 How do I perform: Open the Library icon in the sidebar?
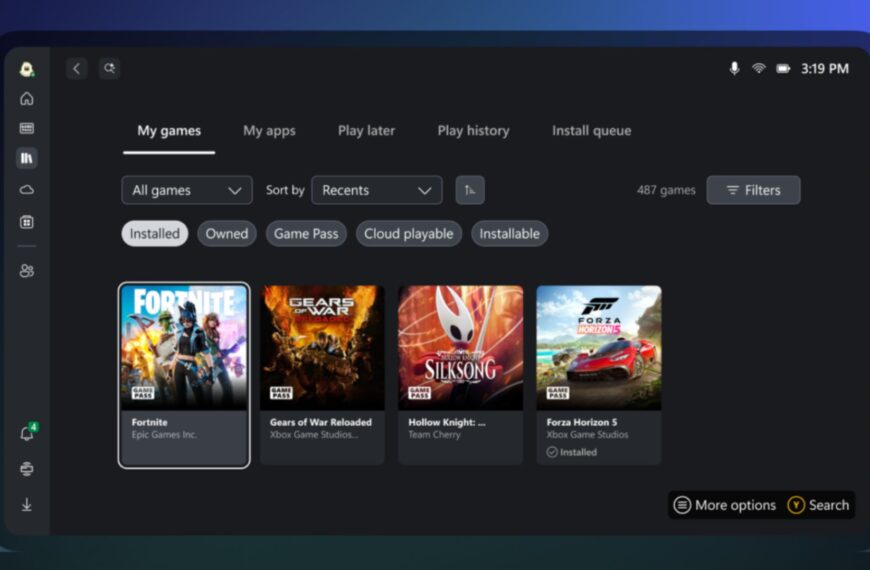(27, 158)
